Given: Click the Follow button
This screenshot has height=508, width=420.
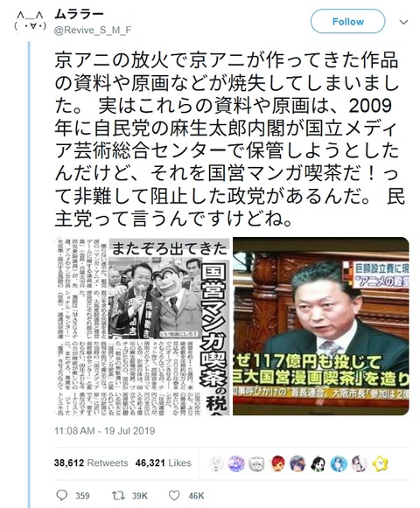Looking at the screenshot, I should [x=347, y=21].
